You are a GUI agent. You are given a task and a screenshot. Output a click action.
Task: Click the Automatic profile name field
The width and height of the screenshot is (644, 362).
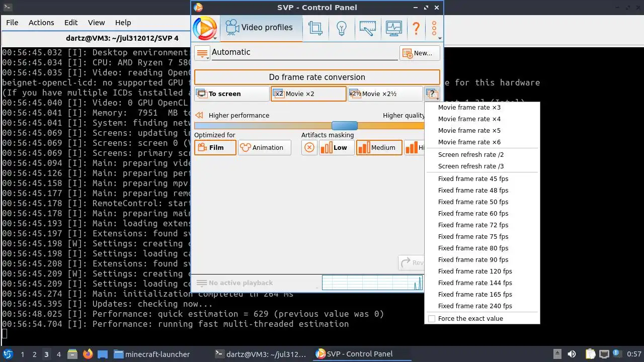tap(304, 53)
